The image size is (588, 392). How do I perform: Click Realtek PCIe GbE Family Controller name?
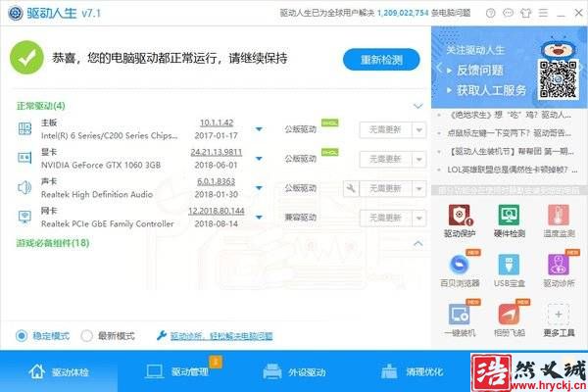(107, 224)
